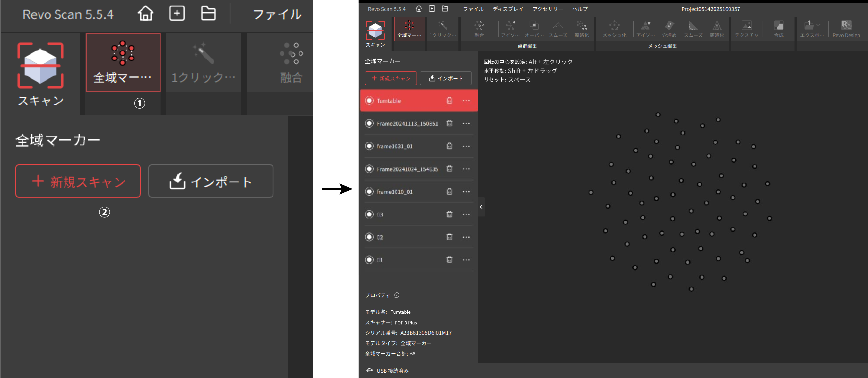Image resolution: width=868 pixels, height=378 pixels.
Task: Open the ヘルプ menu
Action: 580,9
